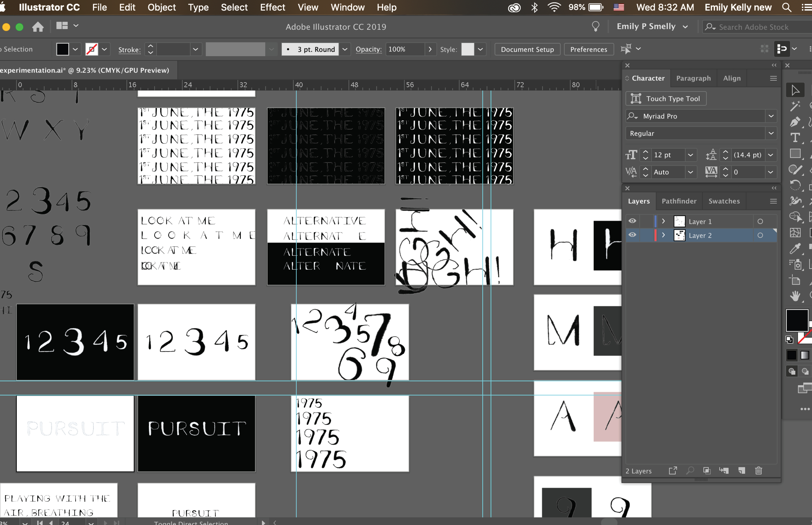
Task: Select the Selection (arrow) tool
Action: click(x=795, y=90)
